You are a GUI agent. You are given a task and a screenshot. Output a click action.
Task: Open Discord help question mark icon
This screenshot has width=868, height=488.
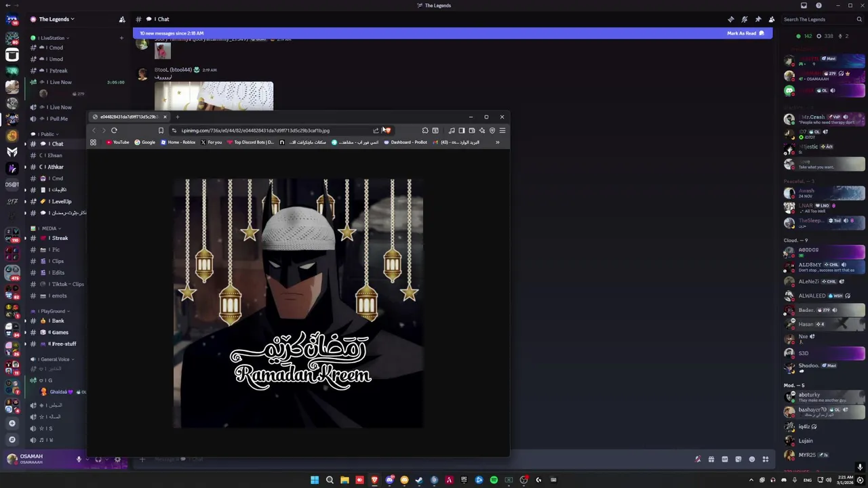[818, 5]
